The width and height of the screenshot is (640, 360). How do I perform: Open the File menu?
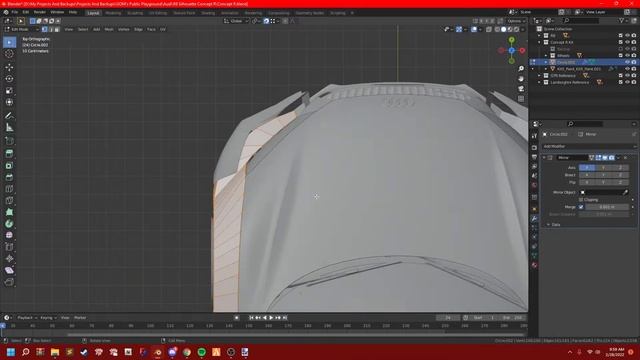pos(15,12)
